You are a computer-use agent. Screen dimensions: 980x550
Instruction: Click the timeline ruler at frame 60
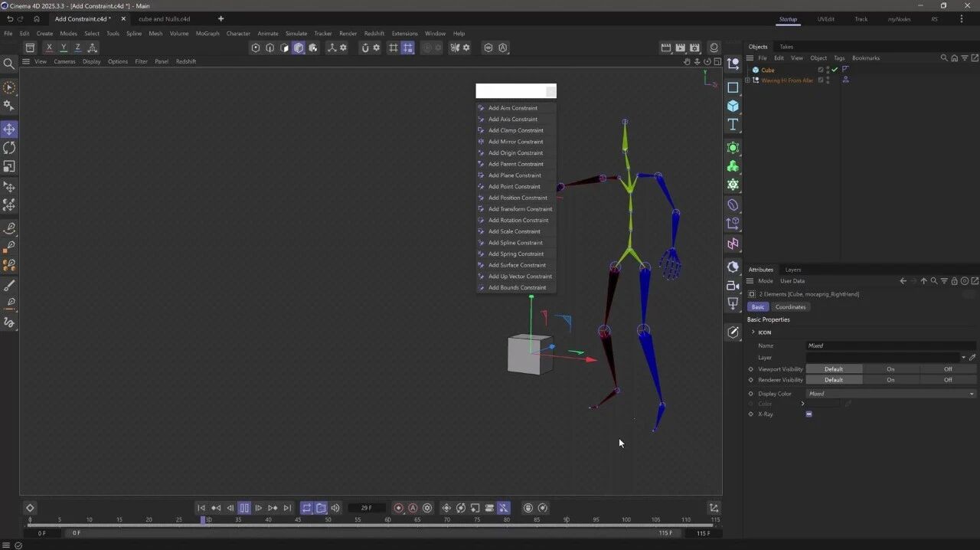point(388,520)
